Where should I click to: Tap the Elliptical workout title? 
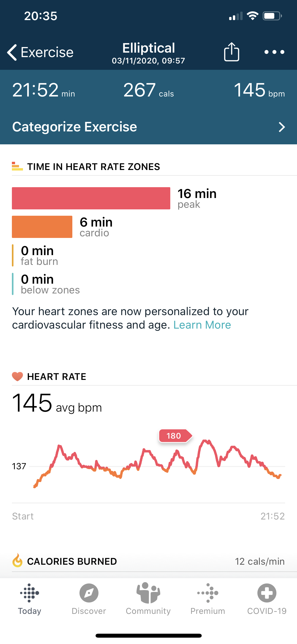[149, 48]
